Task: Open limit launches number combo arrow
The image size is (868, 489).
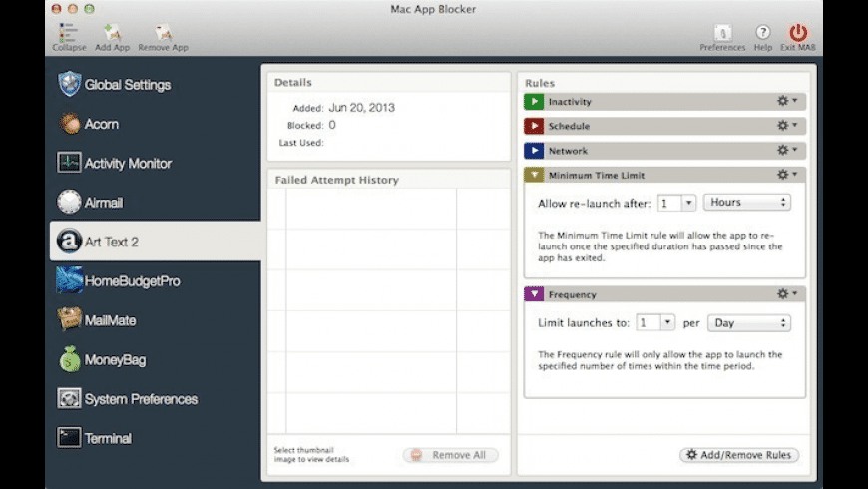Action: (x=667, y=322)
